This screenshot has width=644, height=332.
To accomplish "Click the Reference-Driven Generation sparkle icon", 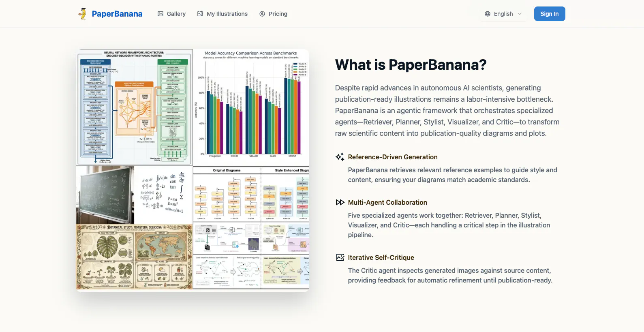I will pos(340,157).
